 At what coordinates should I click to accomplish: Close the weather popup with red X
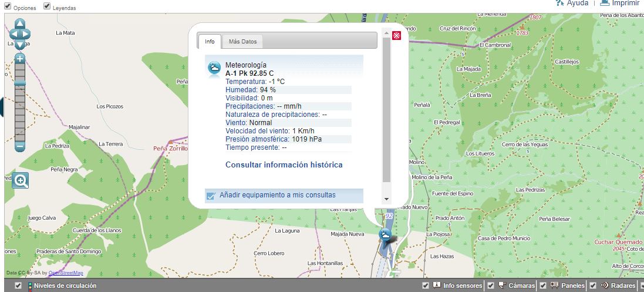(x=396, y=35)
